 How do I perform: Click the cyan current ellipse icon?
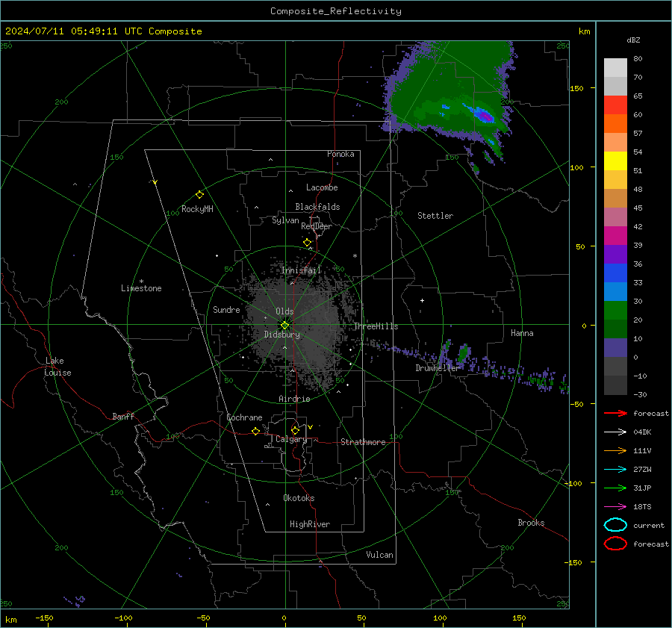615,525
